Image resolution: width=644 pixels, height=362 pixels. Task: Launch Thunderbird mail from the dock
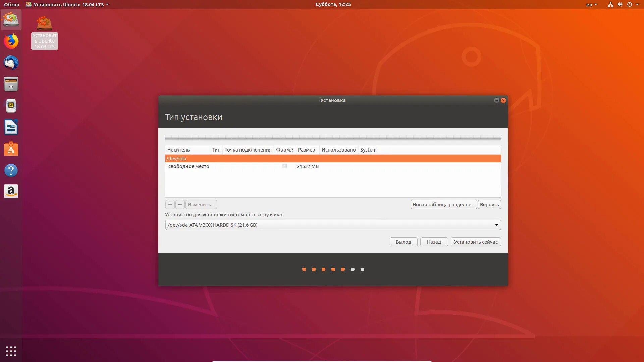tap(11, 63)
